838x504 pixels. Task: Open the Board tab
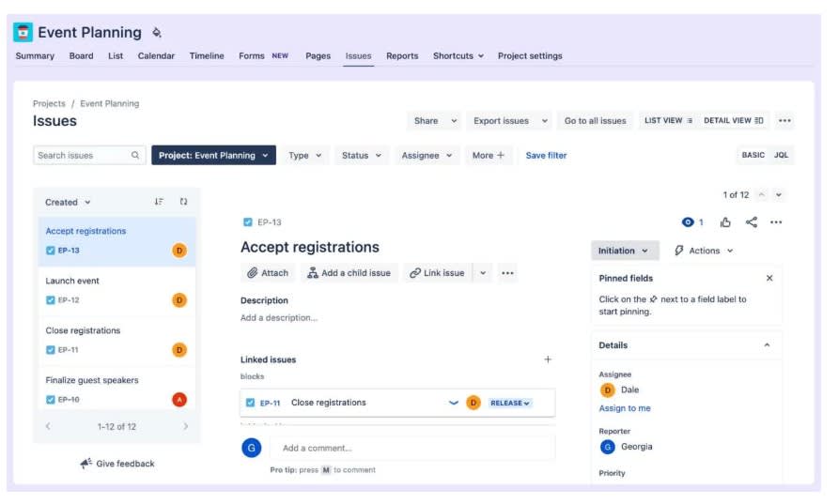[x=81, y=56]
